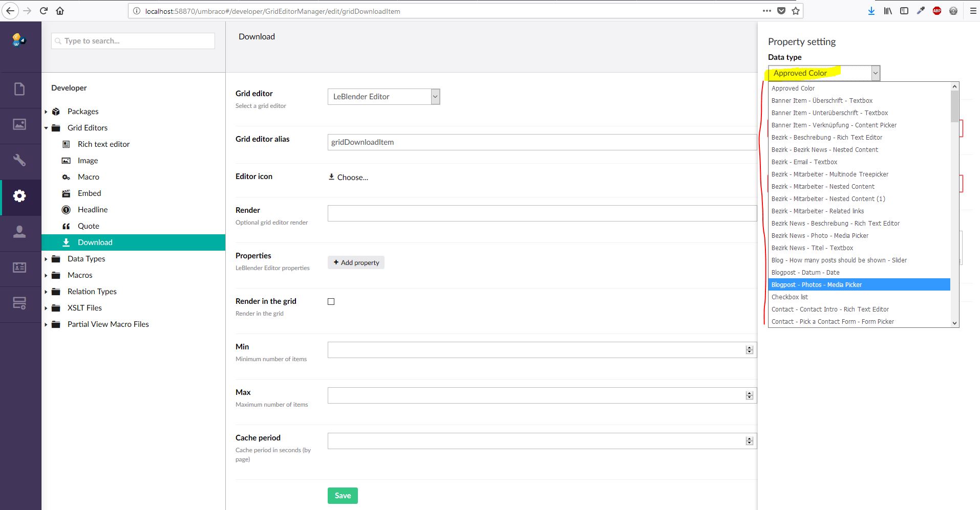
Task: Open the Settings wrench section
Action: (x=19, y=160)
